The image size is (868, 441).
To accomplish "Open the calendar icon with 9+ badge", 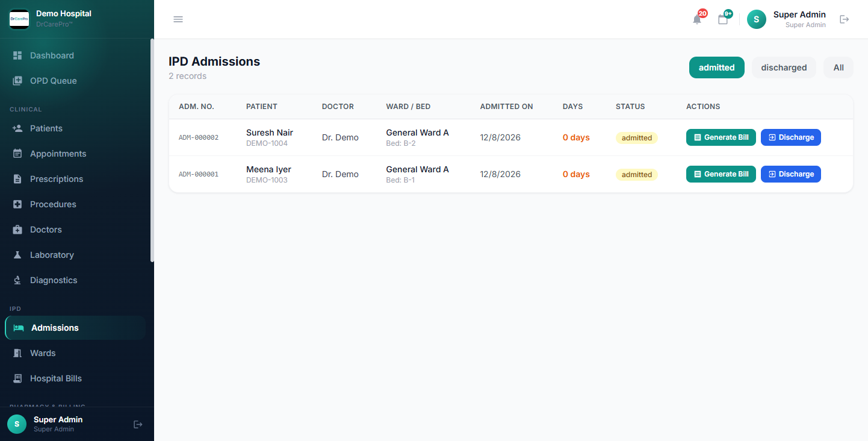I will pyautogui.click(x=723, y=19).
